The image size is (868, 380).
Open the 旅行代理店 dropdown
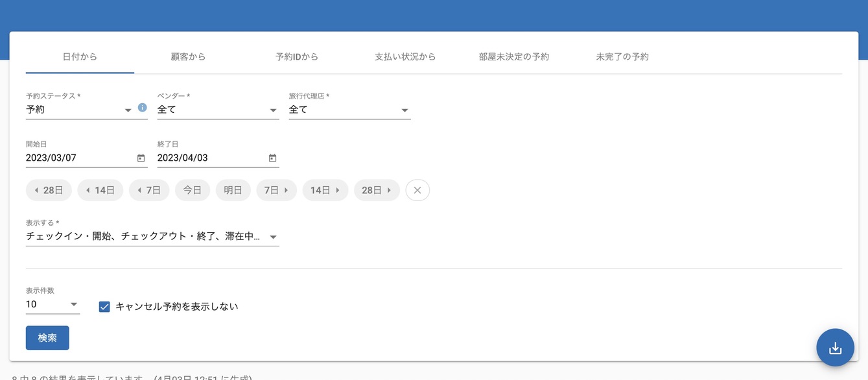pos(349,110)
